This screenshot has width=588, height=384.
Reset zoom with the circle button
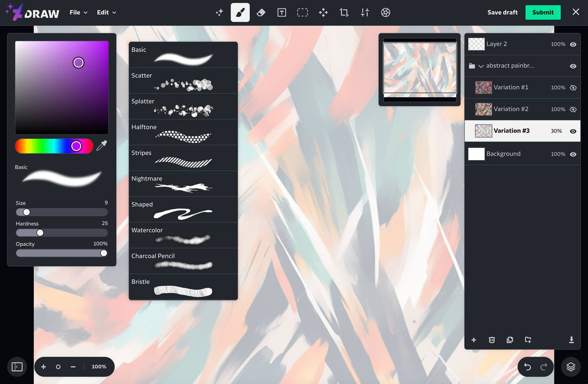click(58, 367)
